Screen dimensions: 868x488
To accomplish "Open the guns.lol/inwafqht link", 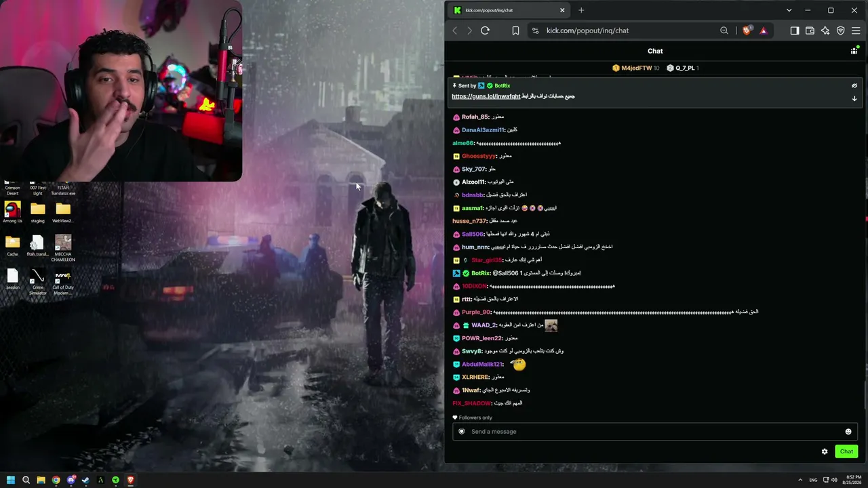I will (x=486, y=96).
